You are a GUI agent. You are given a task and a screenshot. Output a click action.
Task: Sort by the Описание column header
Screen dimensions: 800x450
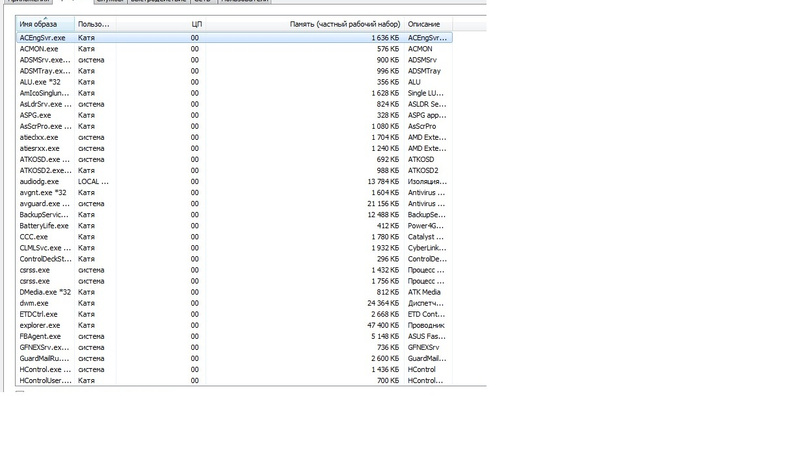coord(428,24)
